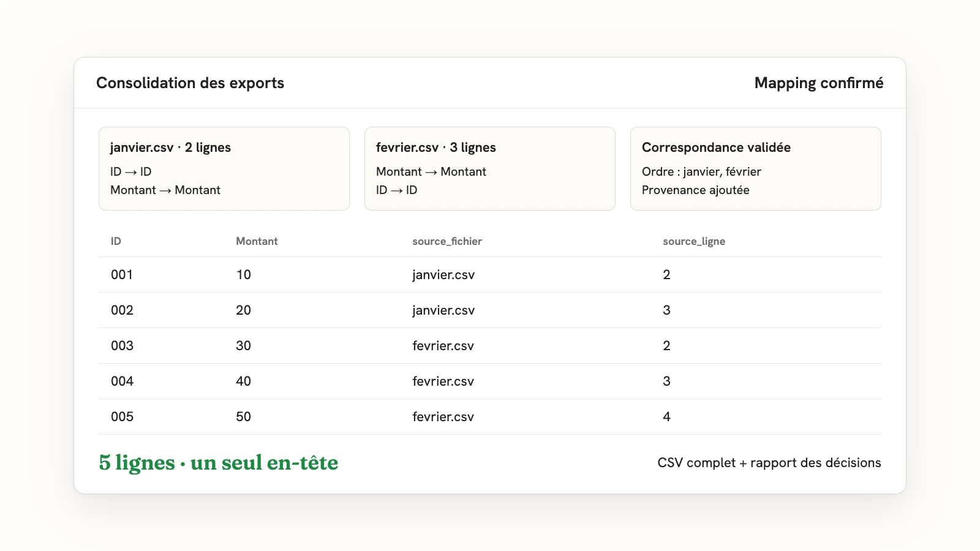Image resolution: width=980 pixels, height=551 pixels.
Task: Click the source_ligne value in row 001
Action: [666, 275]
